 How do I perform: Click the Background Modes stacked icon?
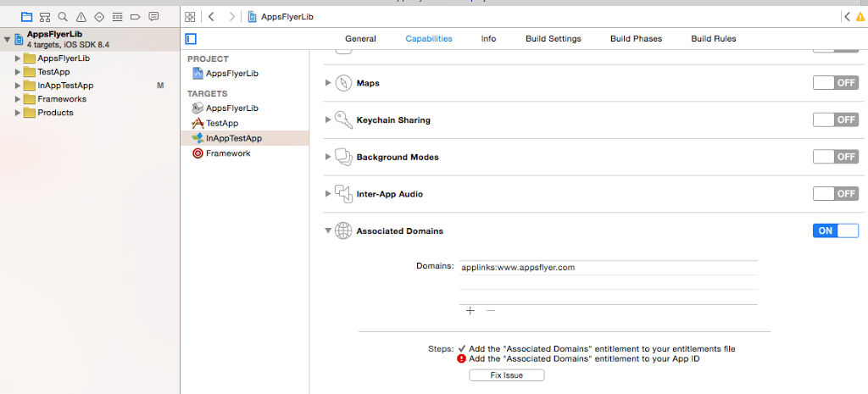tap(344, 157)
